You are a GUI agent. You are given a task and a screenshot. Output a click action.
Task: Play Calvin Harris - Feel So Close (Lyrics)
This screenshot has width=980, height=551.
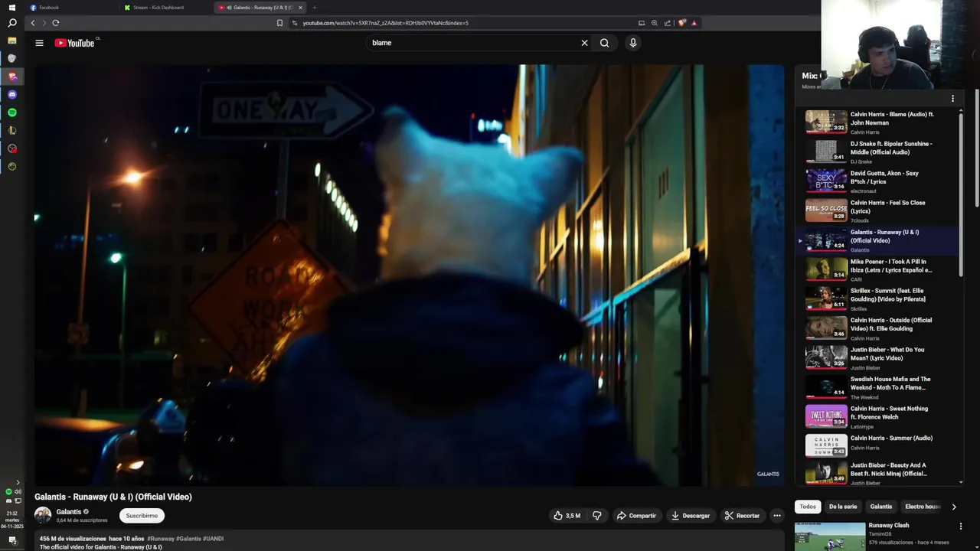[877, 210]
